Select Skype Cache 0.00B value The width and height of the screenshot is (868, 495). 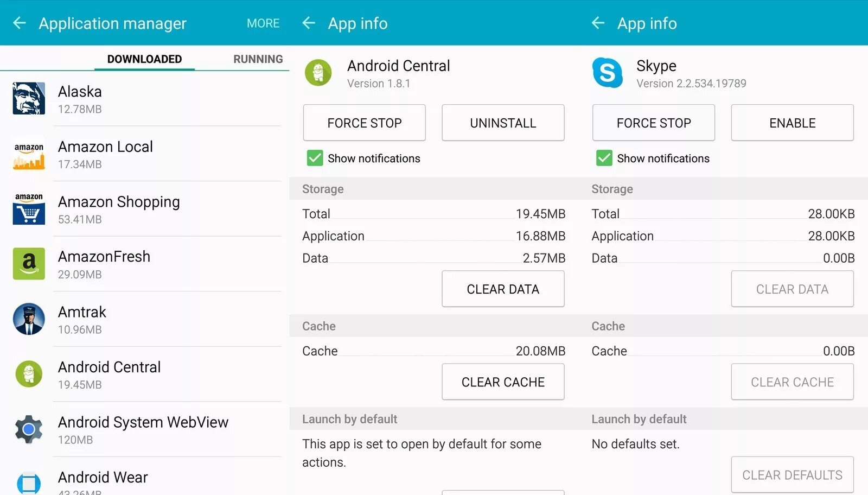tap(839, 351)
